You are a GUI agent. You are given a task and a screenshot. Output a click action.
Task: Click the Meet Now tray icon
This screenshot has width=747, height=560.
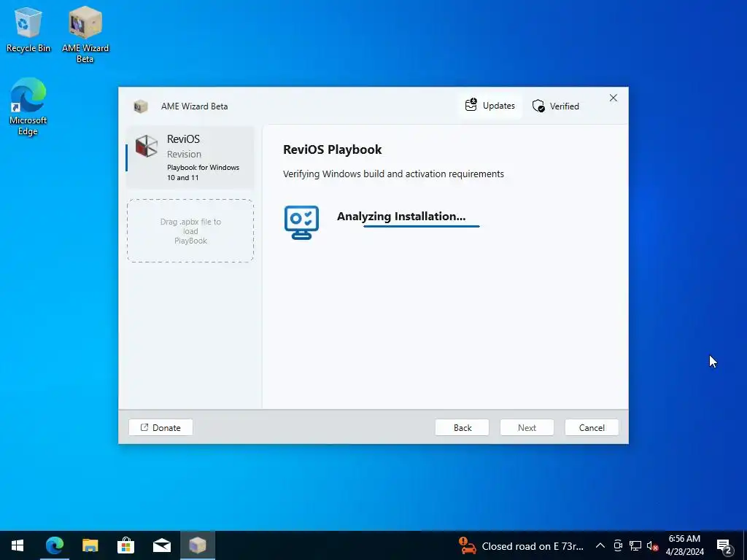click(x=618, y=545)
